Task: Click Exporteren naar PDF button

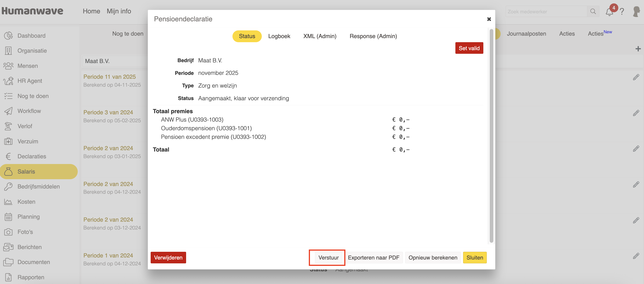Action: click(x=373, y=257)
